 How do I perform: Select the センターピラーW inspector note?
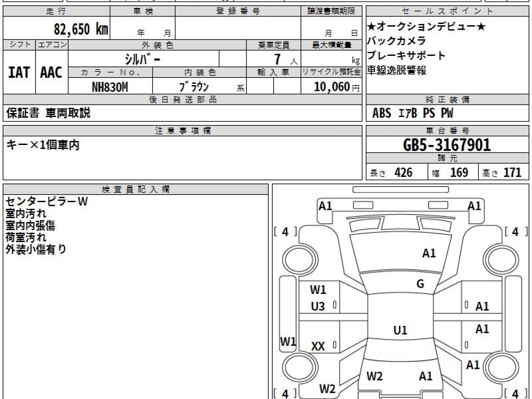point(47,202)
